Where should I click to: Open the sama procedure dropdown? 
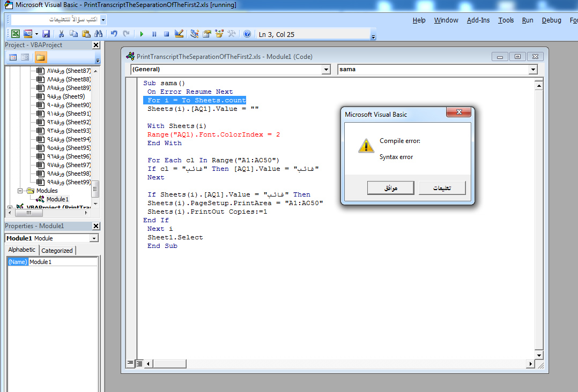[x=533, y=69]
